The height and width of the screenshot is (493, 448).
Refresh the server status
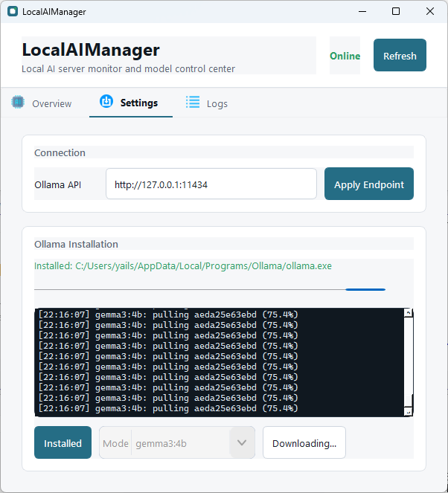pyautogui.click(x=400, y=55)
